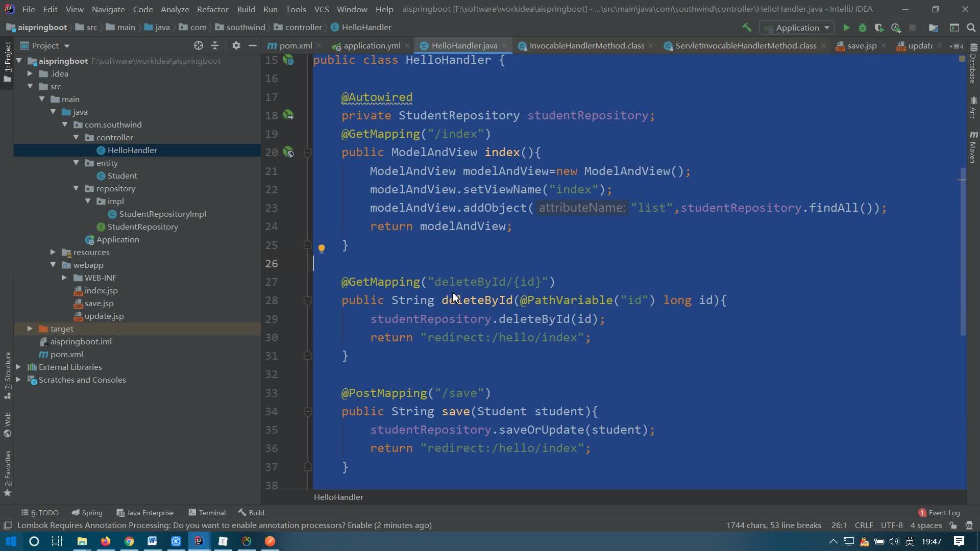Toggle the 1: Project side panel button

pos(8,62)
